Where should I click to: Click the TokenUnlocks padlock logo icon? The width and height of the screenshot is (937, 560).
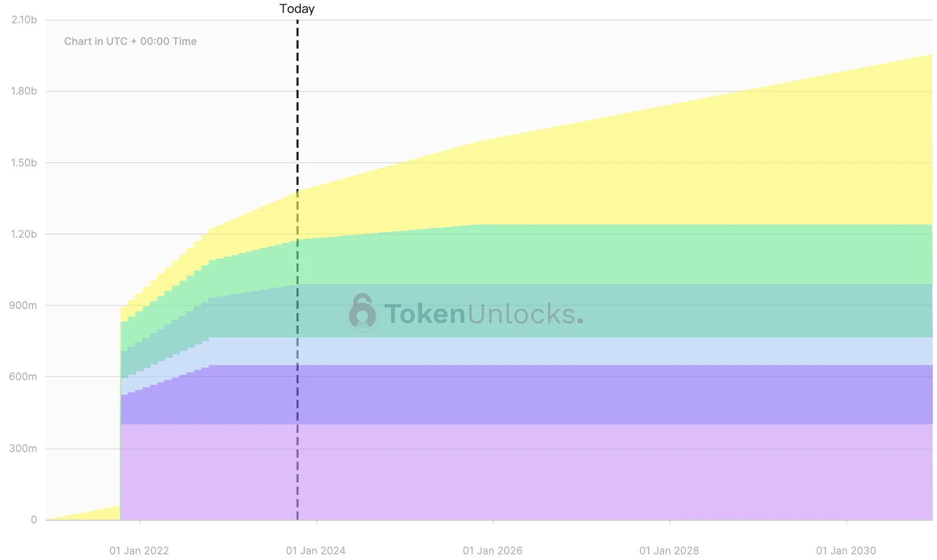pyautogui.click(x=362, y=312)
